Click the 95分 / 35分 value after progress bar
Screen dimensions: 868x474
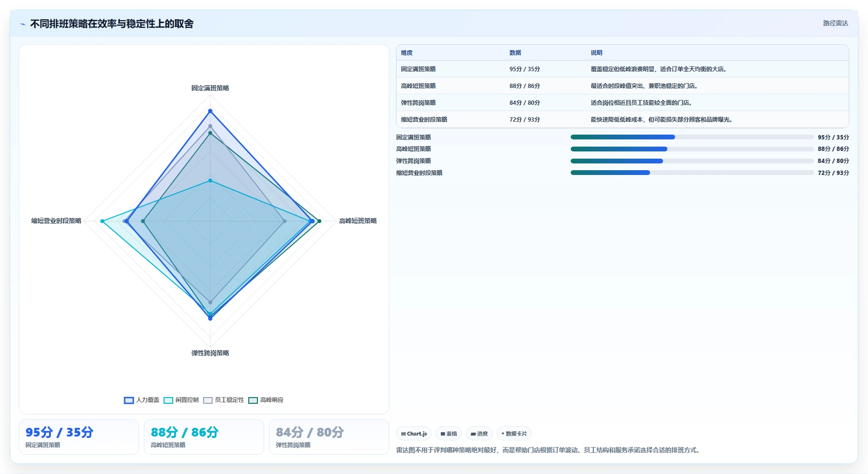coord(833,137)
